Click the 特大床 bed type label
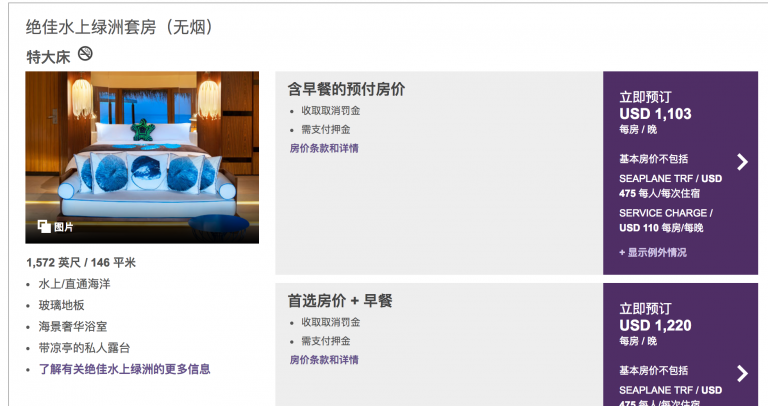Screen dimensions: 768x406 pyautogui.click(x=48, y=57)
